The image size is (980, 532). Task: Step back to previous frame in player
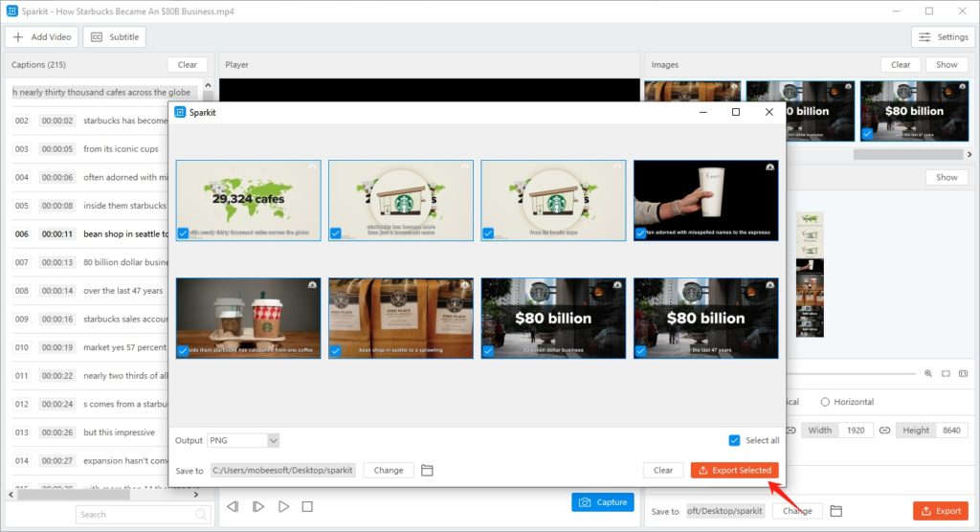click(233, 506)
